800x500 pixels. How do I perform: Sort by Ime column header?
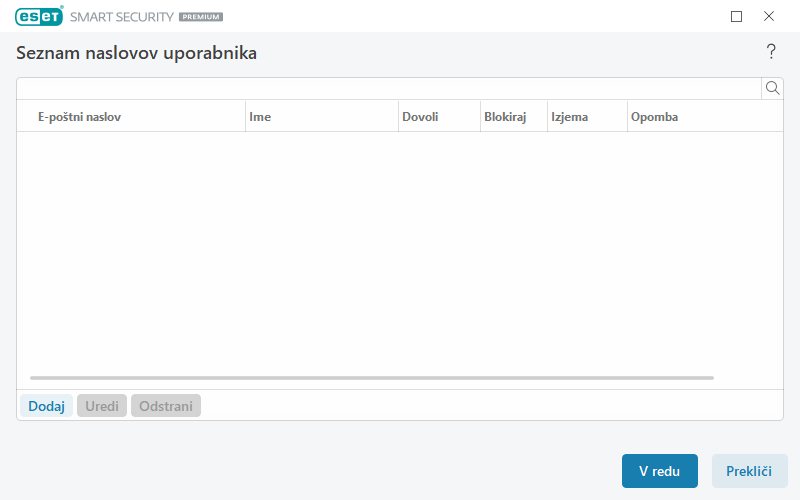tap(322, 117)
